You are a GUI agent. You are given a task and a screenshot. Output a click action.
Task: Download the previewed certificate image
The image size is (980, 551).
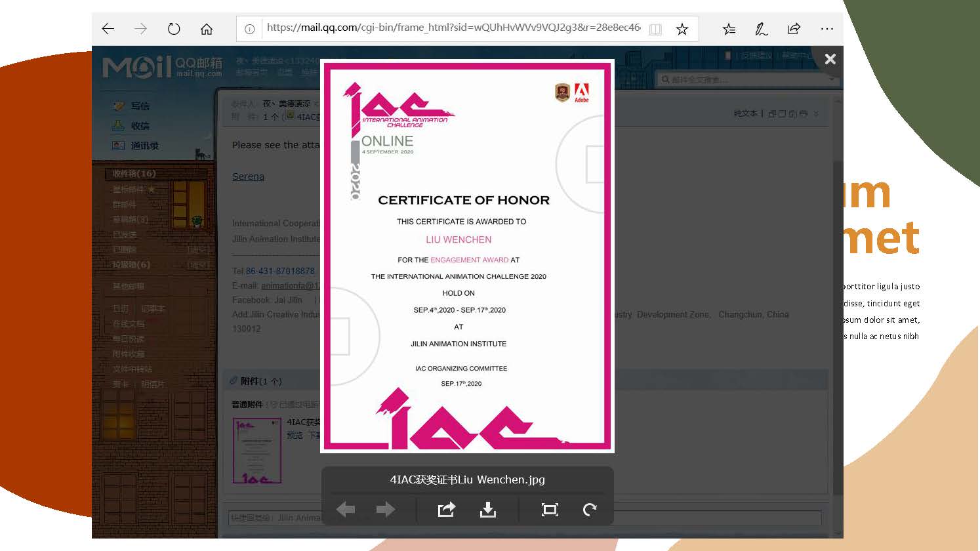[488, 510]
